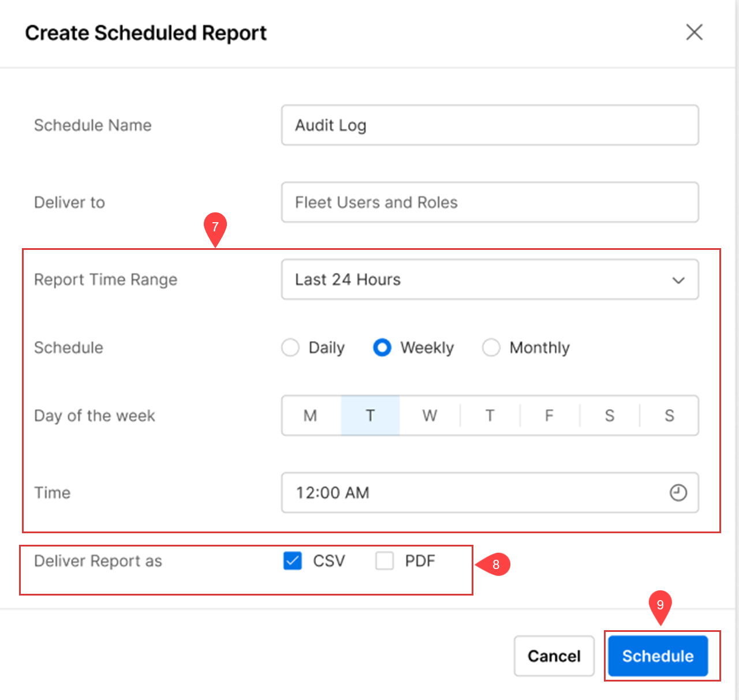Image resolution: width=739 pixels, height=700 pixels.
Task: Uncheck the CSV delivery format
Action: coord(293,560)
